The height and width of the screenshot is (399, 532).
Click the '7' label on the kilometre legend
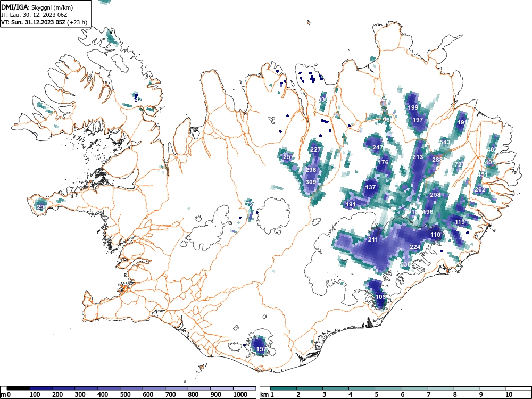coord(428,395)
